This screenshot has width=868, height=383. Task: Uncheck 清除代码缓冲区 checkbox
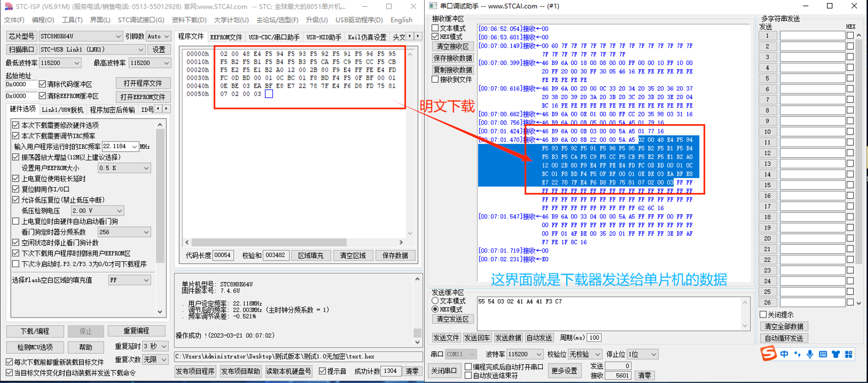pyautogui.click(x=42, y=84)
